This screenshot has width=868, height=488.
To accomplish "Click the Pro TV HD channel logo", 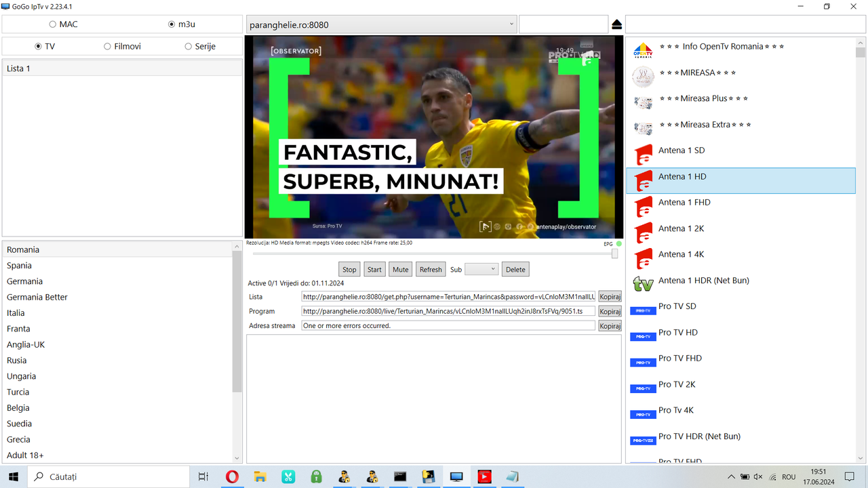I will (643, 337).
